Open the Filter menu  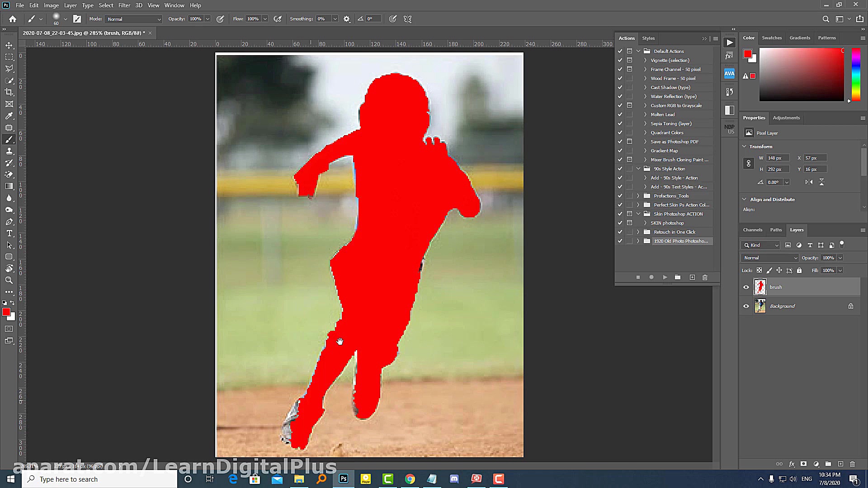pyautogui.click(x=124, y=5)
